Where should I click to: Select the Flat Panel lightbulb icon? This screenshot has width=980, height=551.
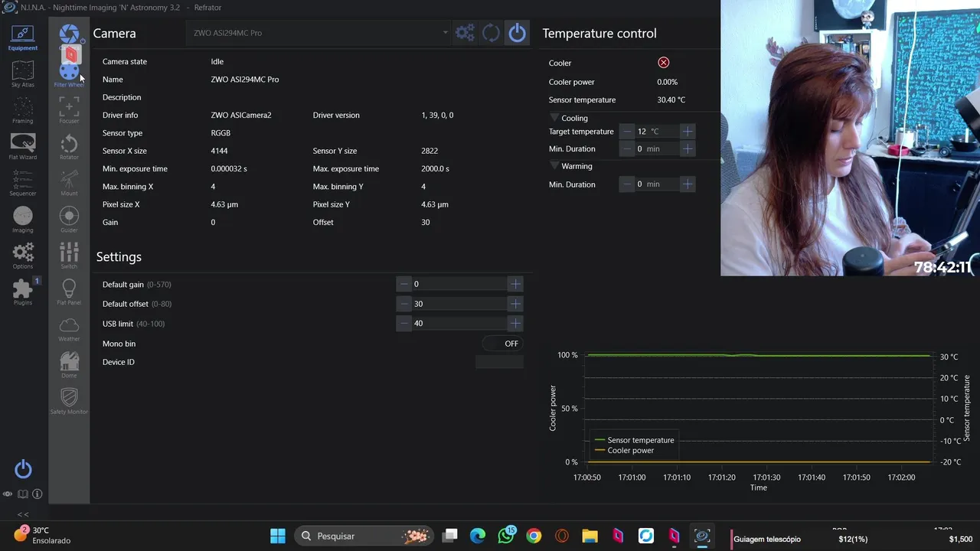coord(69,292)
